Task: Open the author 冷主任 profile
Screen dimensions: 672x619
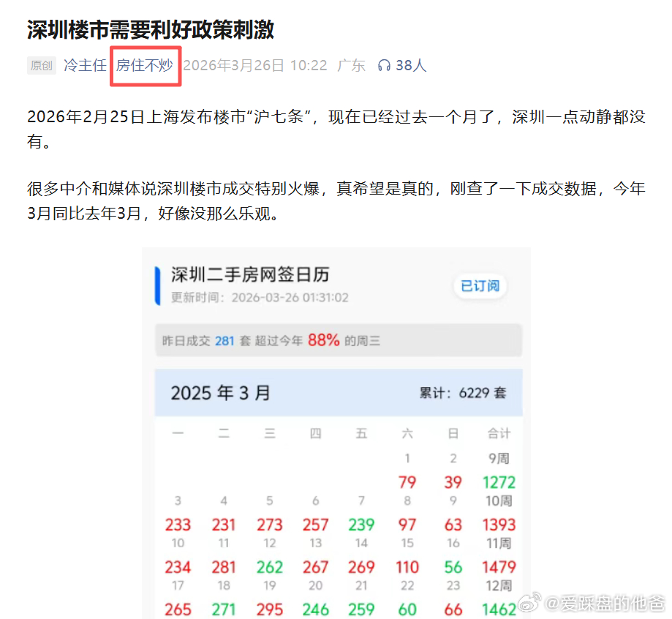Action: coord(85,65)
